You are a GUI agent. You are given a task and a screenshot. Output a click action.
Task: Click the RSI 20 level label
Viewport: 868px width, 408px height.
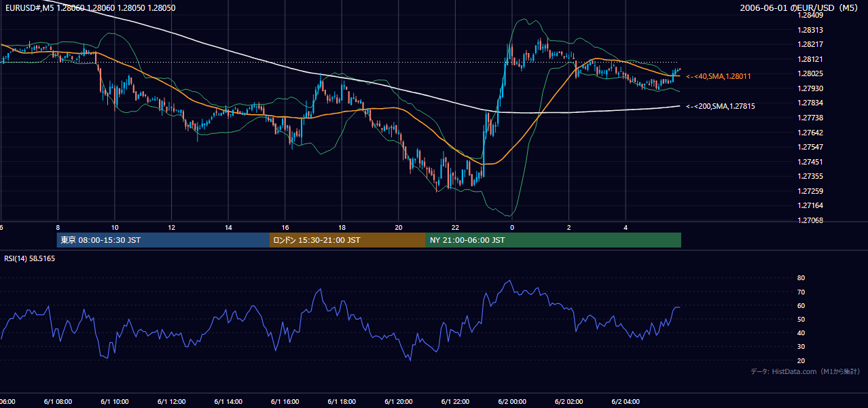(801, 360)
